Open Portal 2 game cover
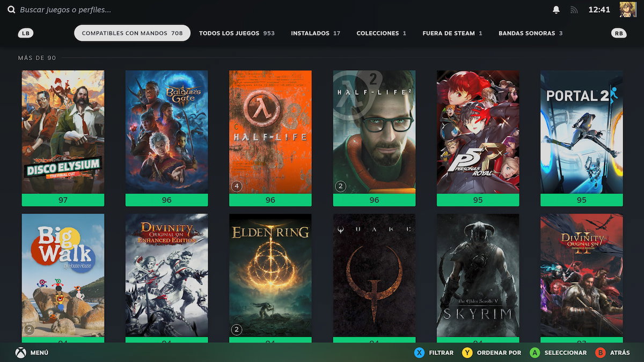This screenshot has width=644, height=362. [x=581, y=132]
